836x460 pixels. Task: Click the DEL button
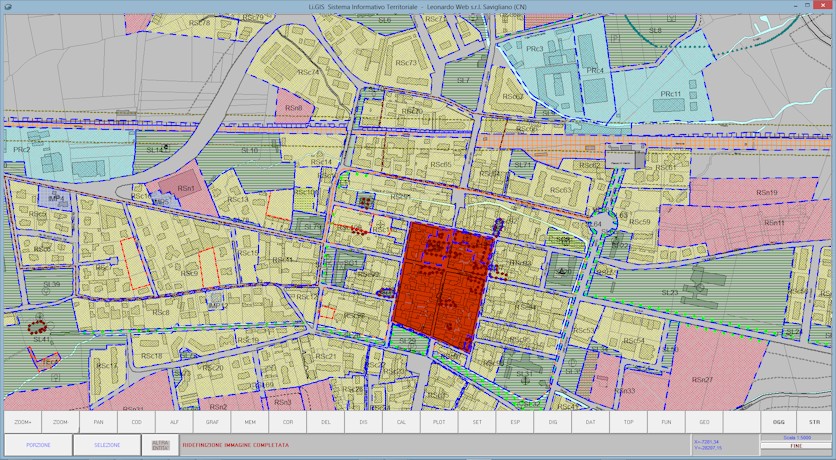click(326, 423)
